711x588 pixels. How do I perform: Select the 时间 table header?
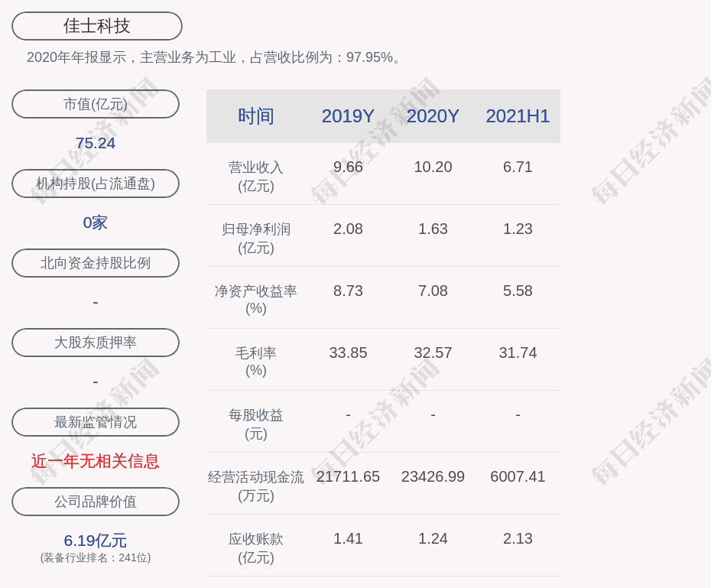coord(256,116)
